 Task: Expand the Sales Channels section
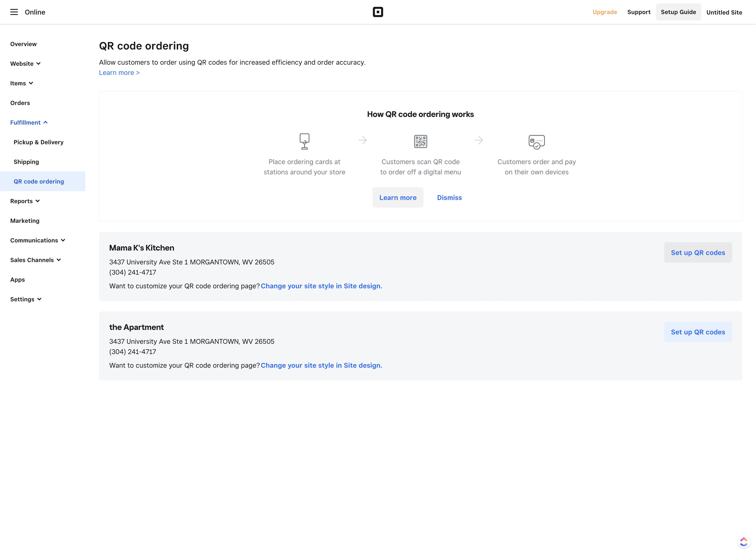pyautogui.click(x=36, y=260)
